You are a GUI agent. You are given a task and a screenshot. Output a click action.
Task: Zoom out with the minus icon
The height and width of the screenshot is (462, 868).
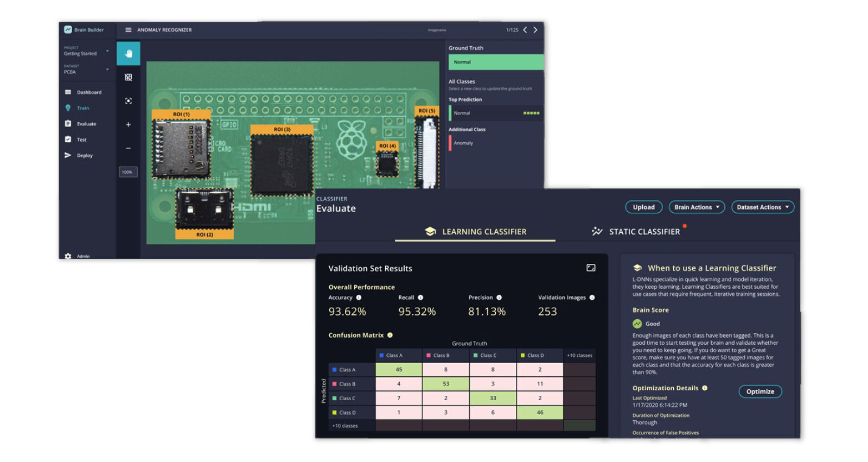point(129,148)
